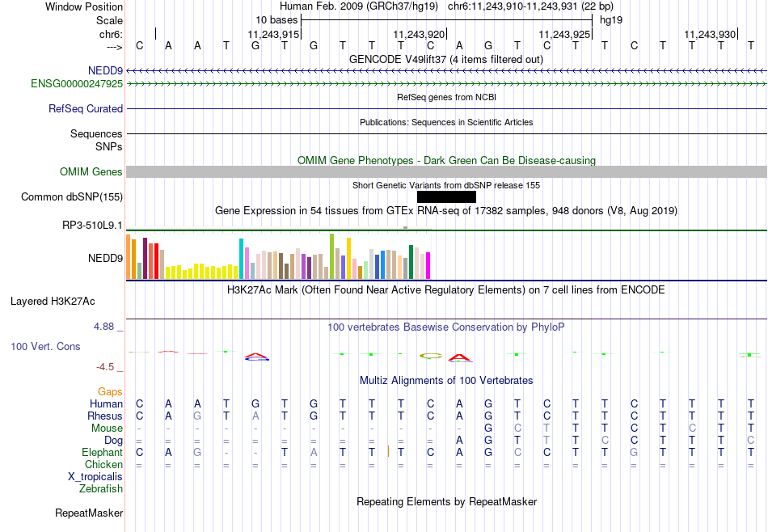768x532 pixels.
Task: Open the RefSeq Curated track label
Action: pos(86,109)
